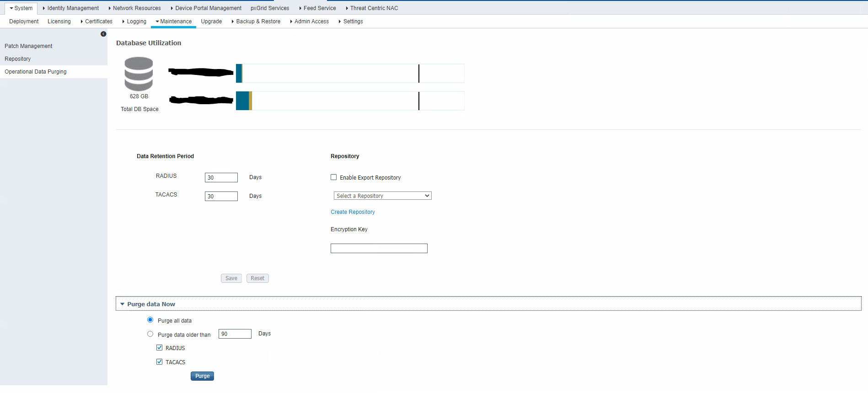Click the TACACS retention days field
This screenshot has width=868, height=393.
(221, 196)
